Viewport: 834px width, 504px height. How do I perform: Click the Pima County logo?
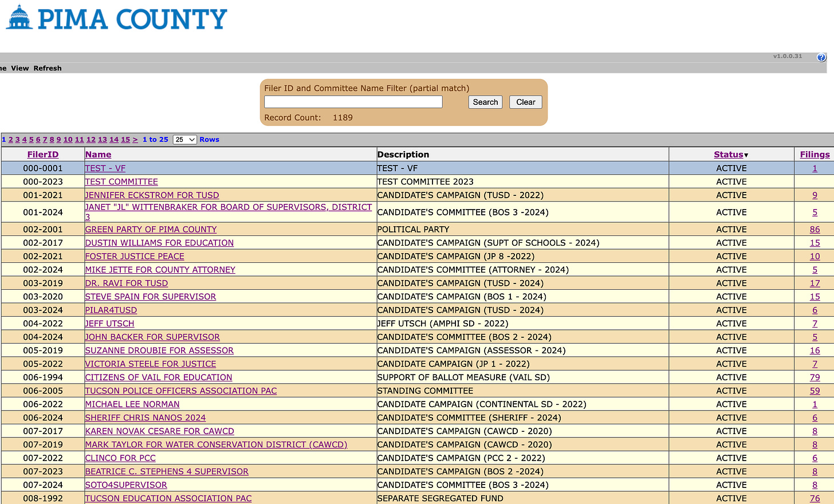point(117,18)
